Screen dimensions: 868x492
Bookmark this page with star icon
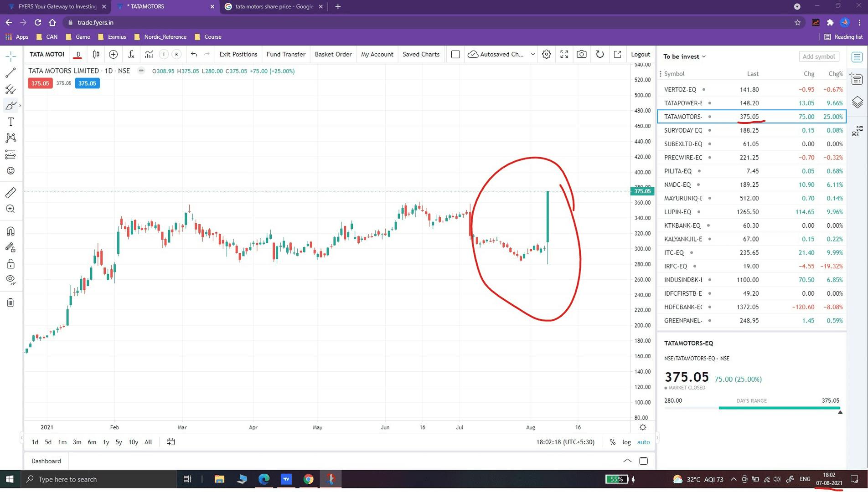tap(797, 22)
